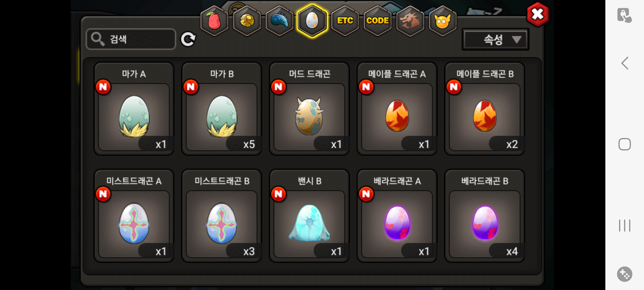Select the 머드 드래곤 egg
This screenshot has height=290, width=644.
click(309, 109)
